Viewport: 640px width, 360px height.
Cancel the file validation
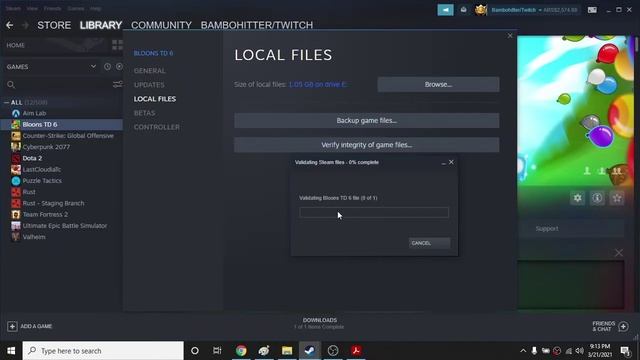429,243
